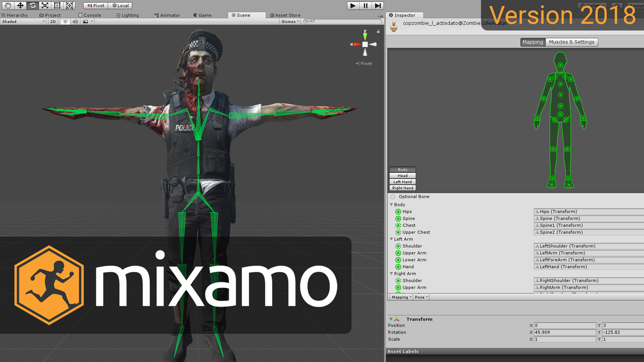Click the scene search field
The height and width of the screenshot is (362, 644).
pyautogui.click(x=342, y=21)
